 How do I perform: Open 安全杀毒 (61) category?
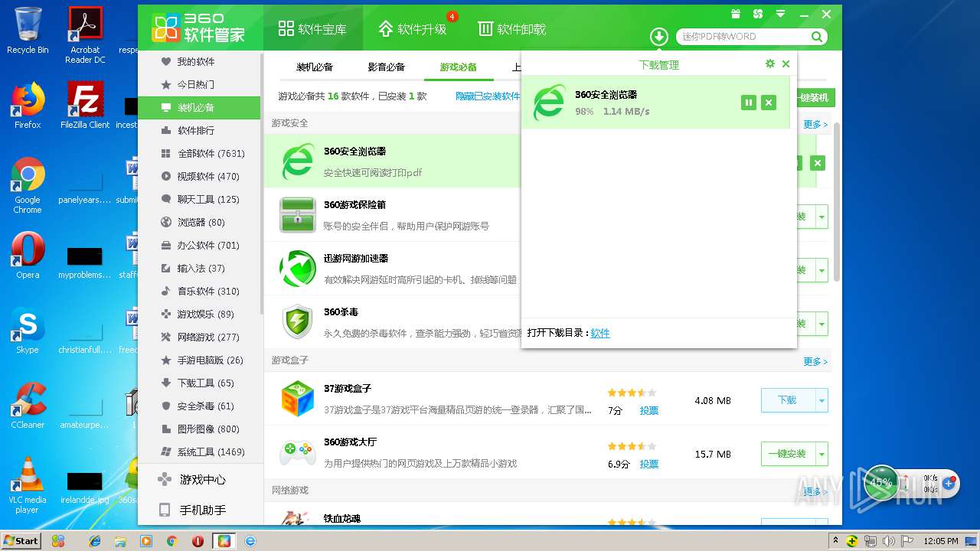coord(199,406)
